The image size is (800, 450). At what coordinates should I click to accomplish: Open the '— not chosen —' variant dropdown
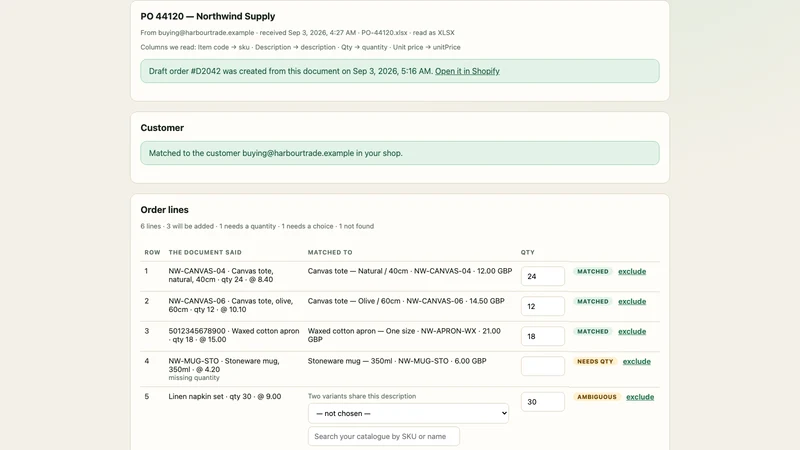pos(408,413)
